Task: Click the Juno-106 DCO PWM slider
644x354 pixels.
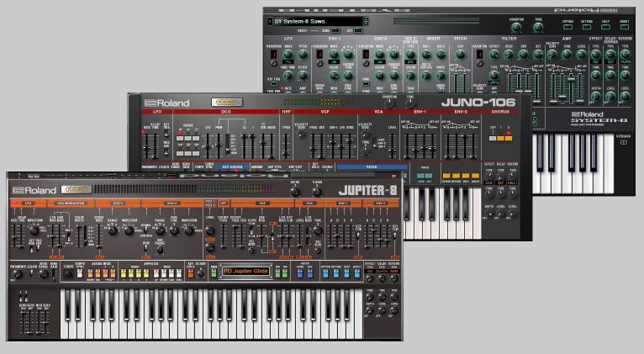Action: (219, 145)
